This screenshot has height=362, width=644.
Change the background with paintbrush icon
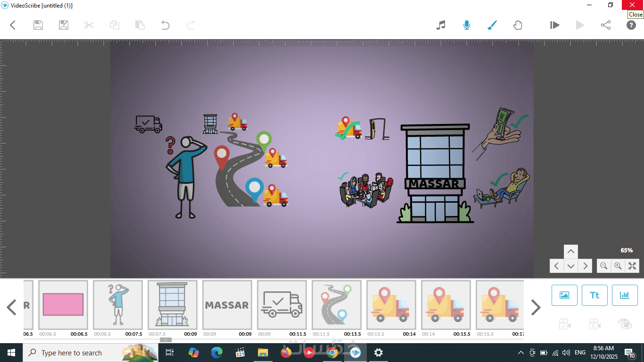(492, 25)
